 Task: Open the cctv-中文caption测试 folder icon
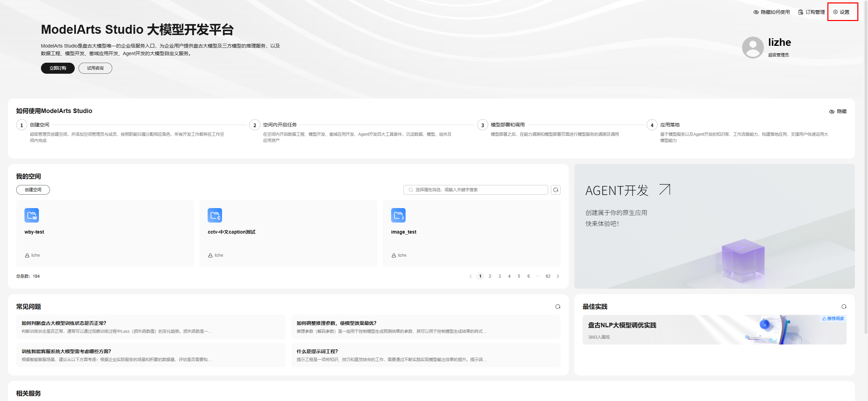[215, 215]
